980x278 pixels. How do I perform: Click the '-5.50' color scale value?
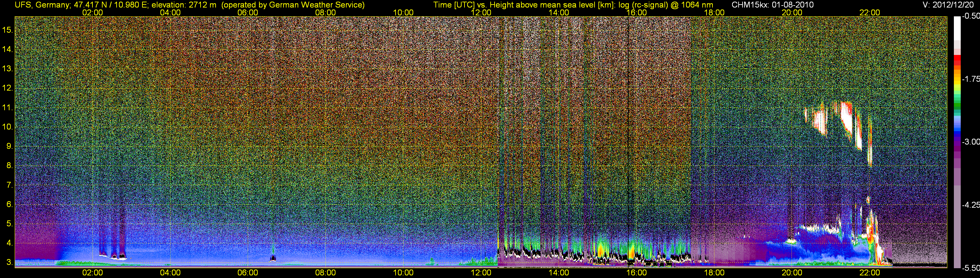[x=971, y=268]
